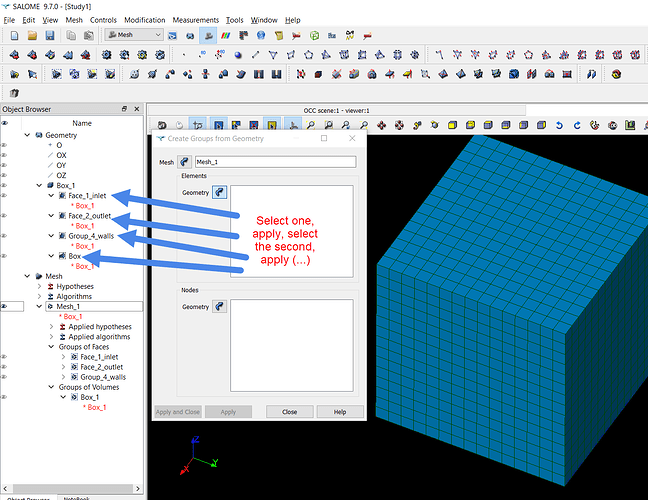Click the Help button in dialog

click(x=340, y=411)
